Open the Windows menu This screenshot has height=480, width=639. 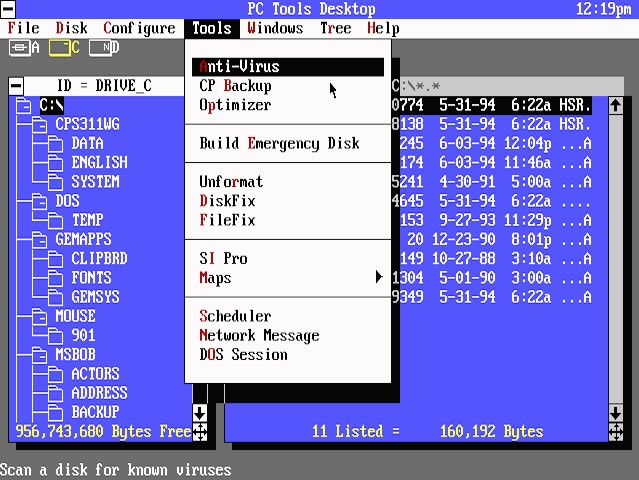tap(275, 28)
